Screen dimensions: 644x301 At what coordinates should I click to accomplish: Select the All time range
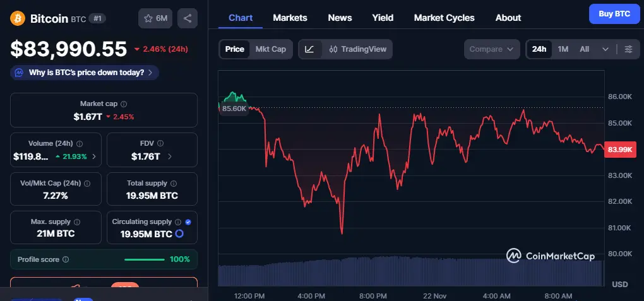585,49
